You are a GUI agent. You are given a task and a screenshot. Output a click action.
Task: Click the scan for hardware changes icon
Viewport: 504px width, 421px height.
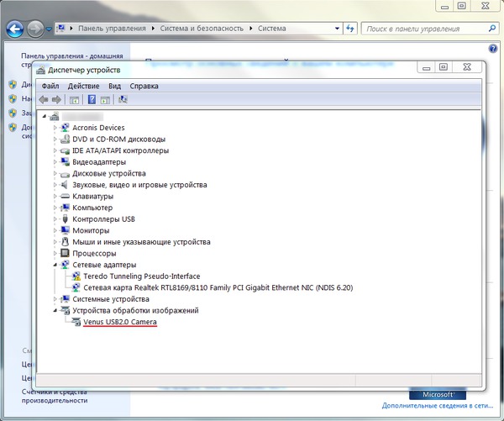point(123,99)
